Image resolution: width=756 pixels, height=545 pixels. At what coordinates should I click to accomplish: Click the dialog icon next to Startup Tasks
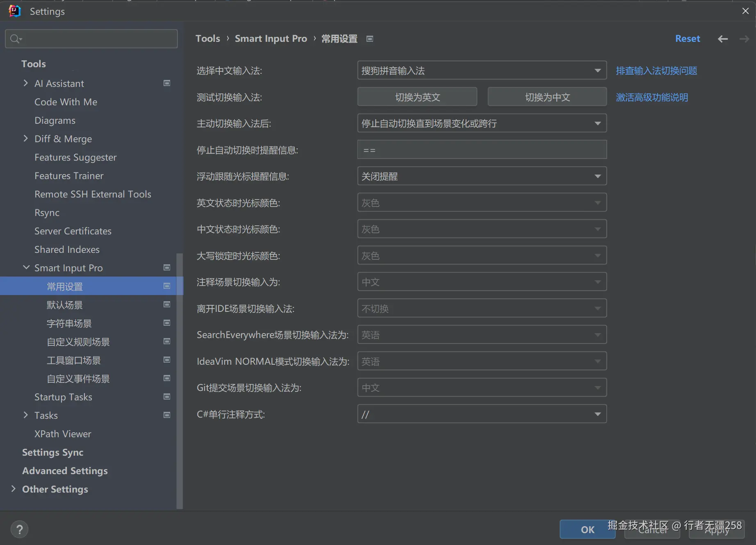click(166, 396)
